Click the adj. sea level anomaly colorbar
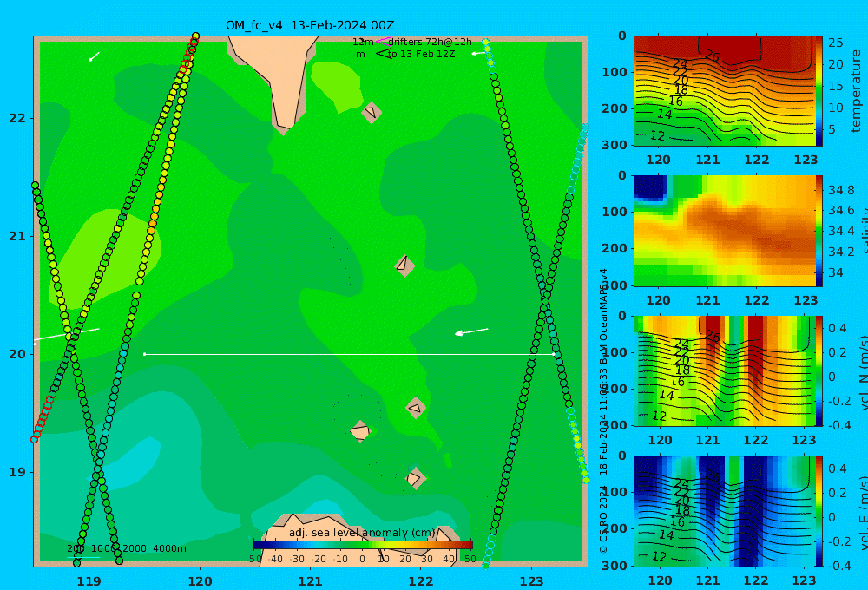The height and width of the screenshot is (590, 868). pos(363,545)
